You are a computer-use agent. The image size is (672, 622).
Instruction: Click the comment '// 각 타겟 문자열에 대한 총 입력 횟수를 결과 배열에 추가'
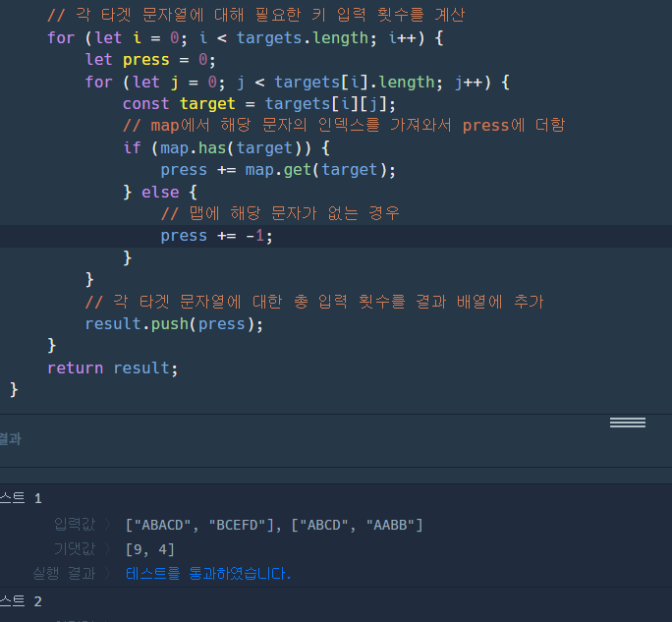[314, 302]
